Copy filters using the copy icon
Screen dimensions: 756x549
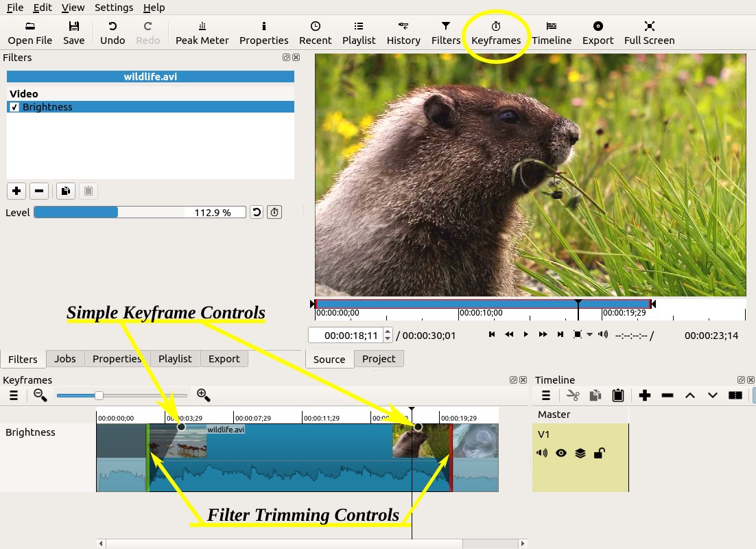click(65, 191)
